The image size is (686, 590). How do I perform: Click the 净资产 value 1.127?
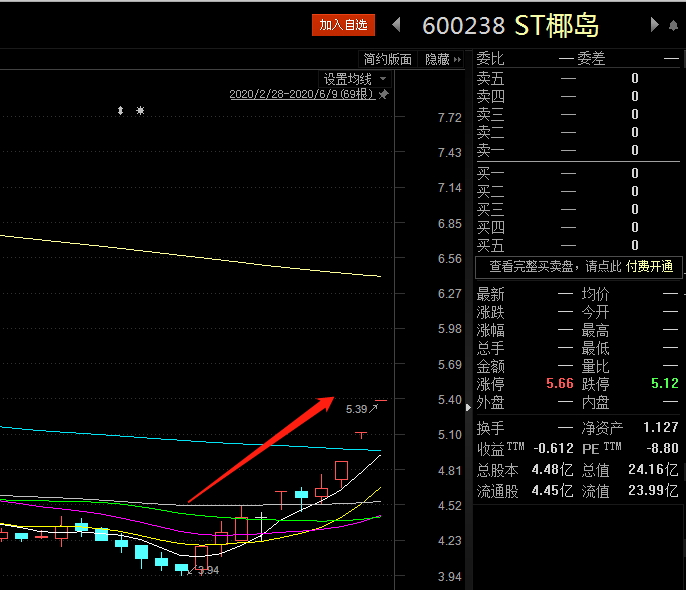(x=661, y=427)
